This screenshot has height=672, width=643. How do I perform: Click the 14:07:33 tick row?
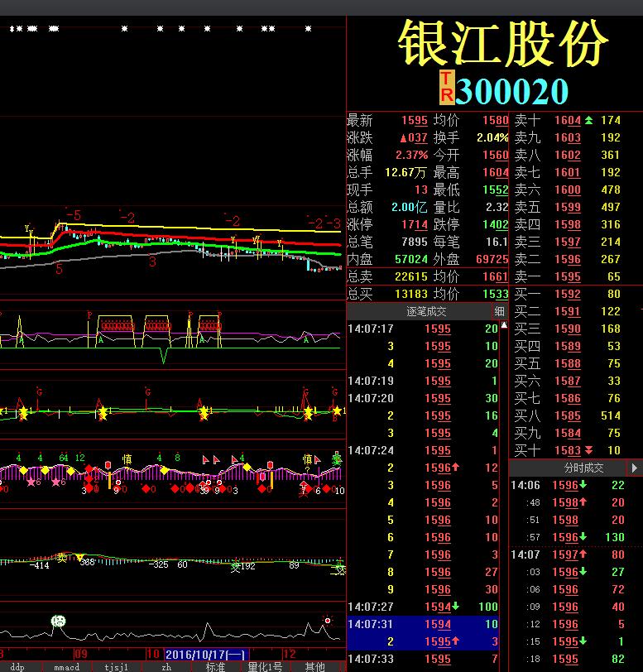tap(423, 659)
